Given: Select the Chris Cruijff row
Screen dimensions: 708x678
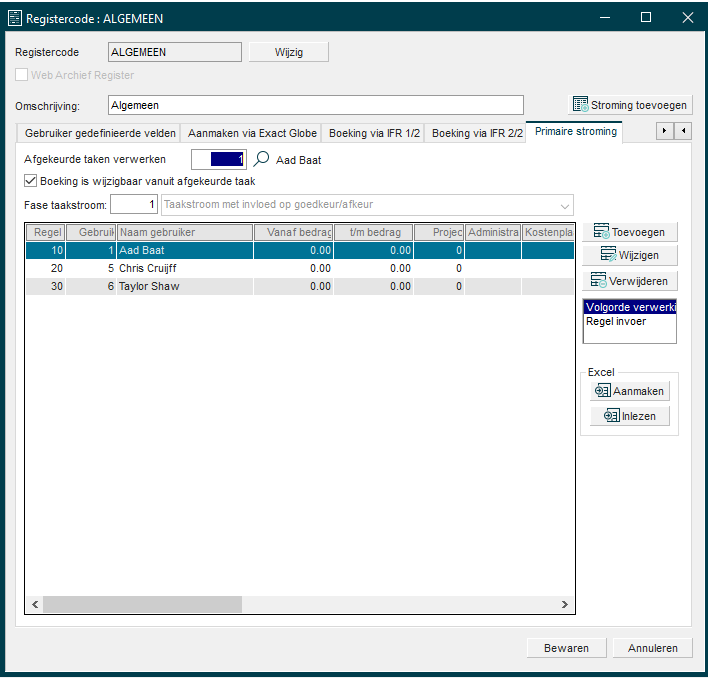Looking at the screenshot, I should point(300,268).
